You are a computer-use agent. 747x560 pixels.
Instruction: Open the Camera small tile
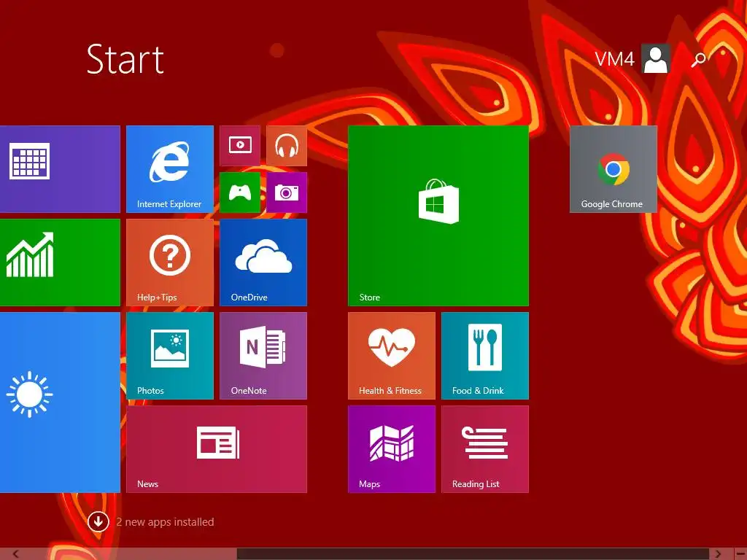point(286,192)
